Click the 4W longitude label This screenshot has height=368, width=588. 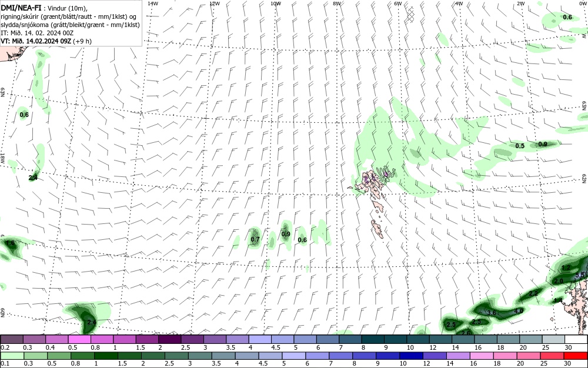pyautogui.click(x=459, y=4)
